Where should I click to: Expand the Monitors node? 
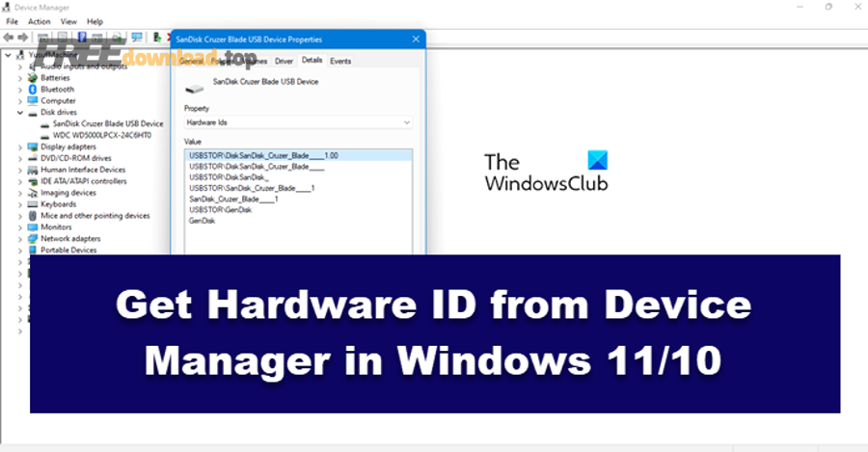click(x=20, y=227)
